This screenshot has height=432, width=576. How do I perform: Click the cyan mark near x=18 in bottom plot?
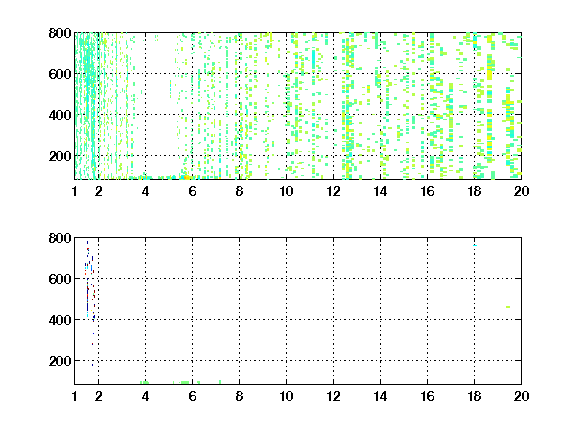coord(475,245)
